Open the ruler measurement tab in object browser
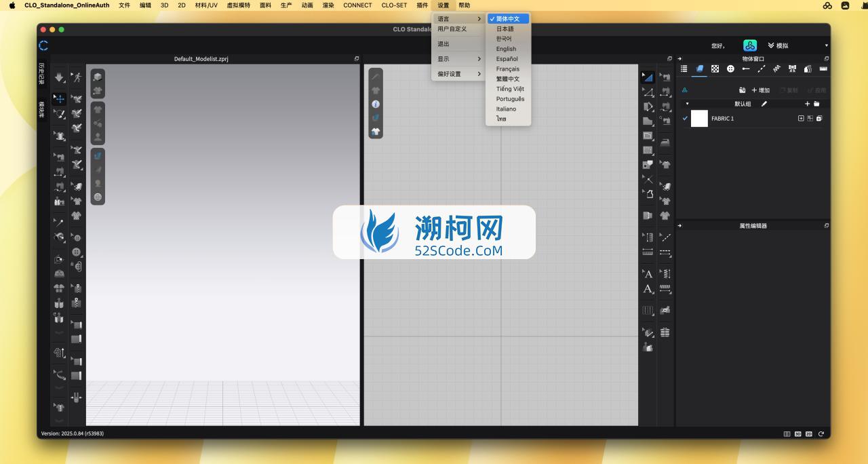The image size is (868, 464). pos(823,69)
